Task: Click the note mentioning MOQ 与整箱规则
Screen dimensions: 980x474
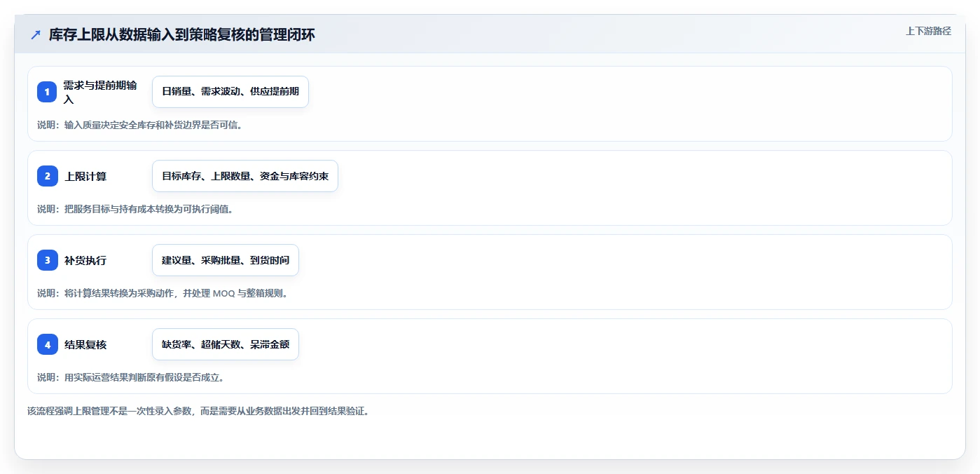Action: tap(163, 293)
